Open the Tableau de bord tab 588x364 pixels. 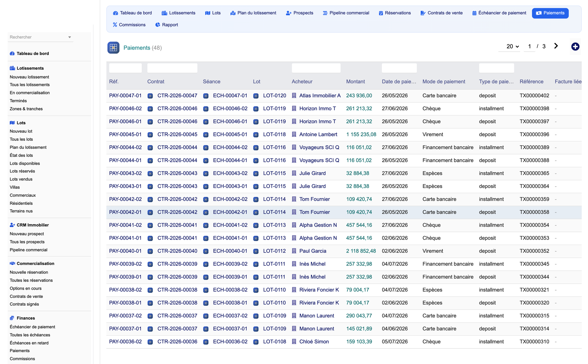pos(132,13)
